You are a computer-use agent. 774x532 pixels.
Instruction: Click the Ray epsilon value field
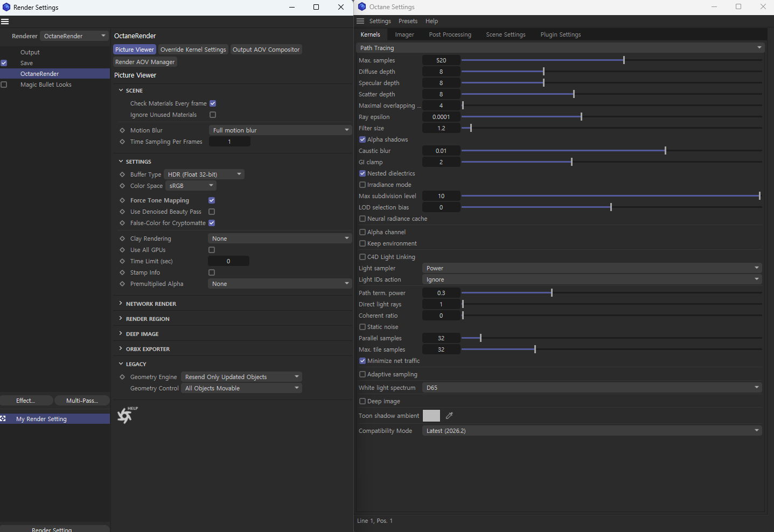click(441, 117)
